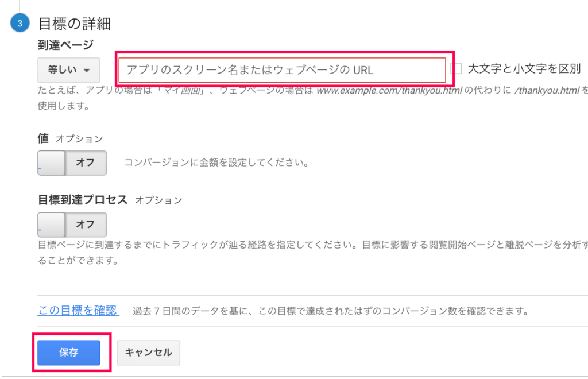Save the goal with 保存 button
The width and height of the screenshot is (588, 379).
coord(69,353)
